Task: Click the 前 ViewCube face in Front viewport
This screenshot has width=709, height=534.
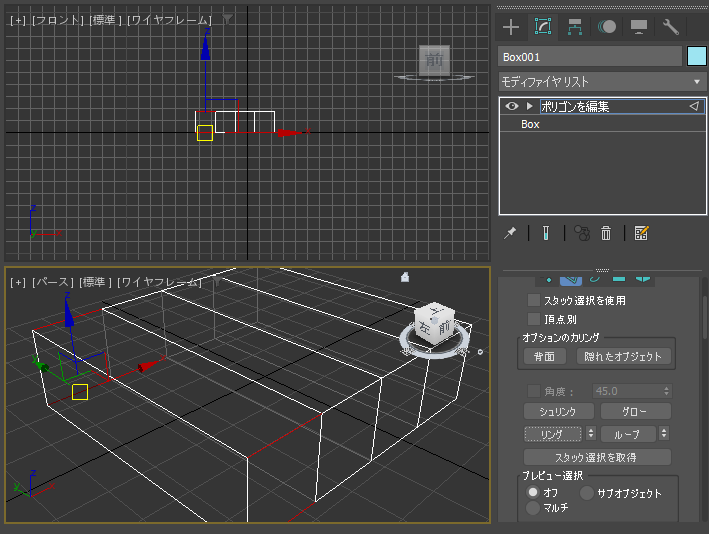Action: tap(434, 60)
